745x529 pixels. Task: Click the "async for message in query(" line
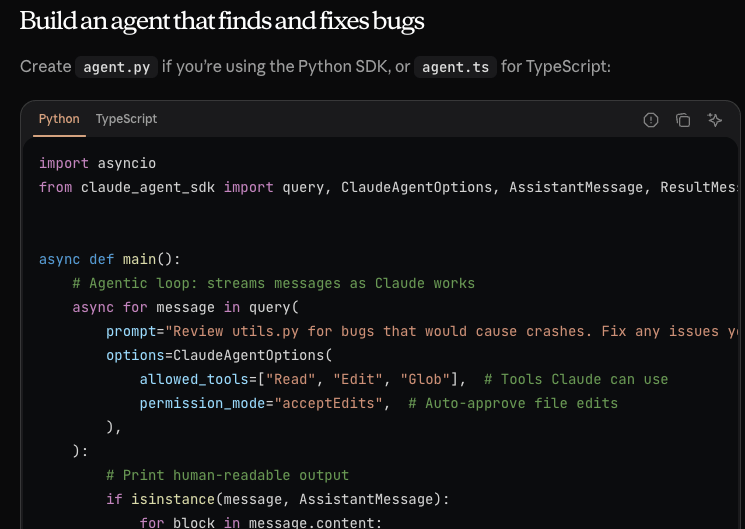click(x=185, y=308)
